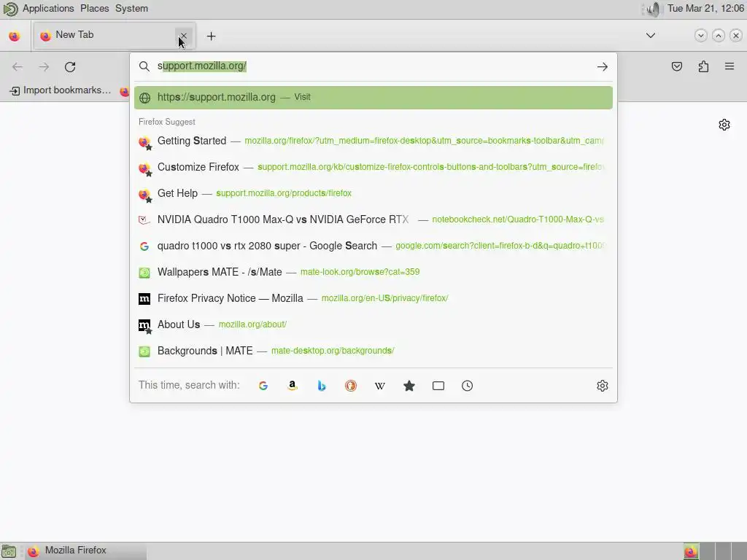The width and height of the screenshot is (747, 560).
Task: Open the About Us suggestion
Action: click(373, 324)
